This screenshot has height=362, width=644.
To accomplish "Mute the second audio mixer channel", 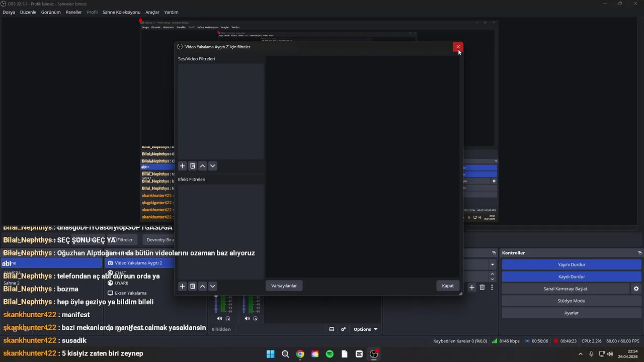I will click(x=247, y=318).
